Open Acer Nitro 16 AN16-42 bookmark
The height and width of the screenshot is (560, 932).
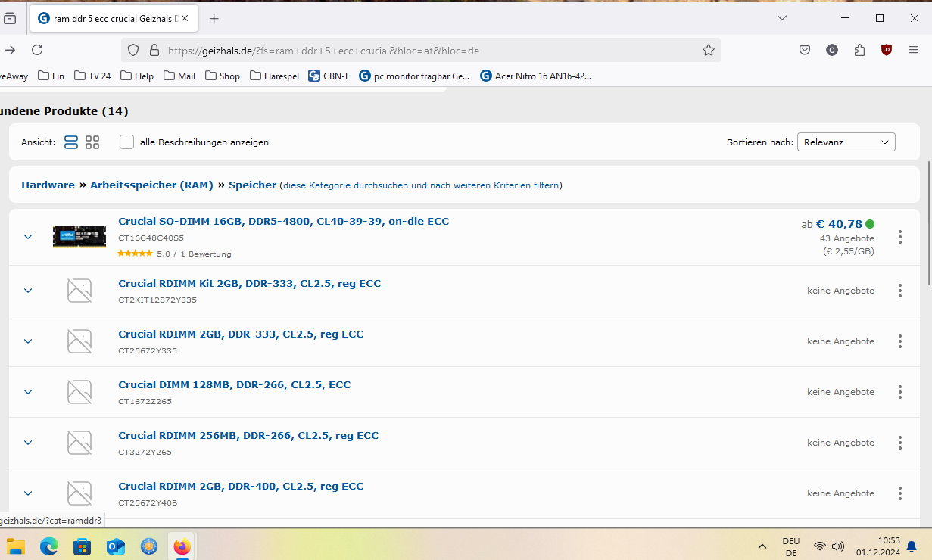[x=536, y=76]
